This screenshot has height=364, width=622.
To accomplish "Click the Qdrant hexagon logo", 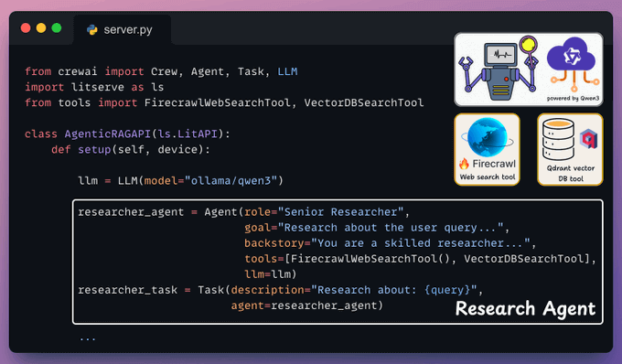I will pyautogui.click(x=589, y=139).
